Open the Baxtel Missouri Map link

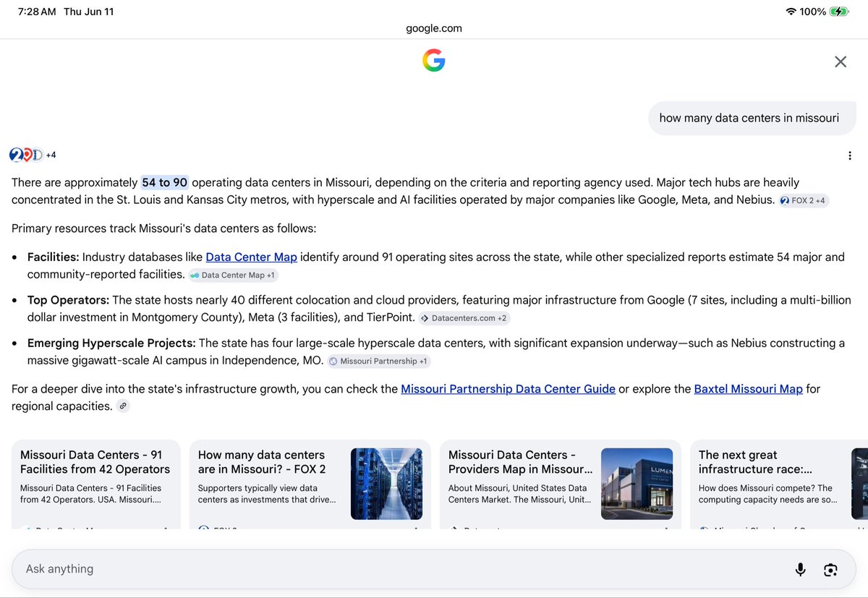click(x=748, y=389)
